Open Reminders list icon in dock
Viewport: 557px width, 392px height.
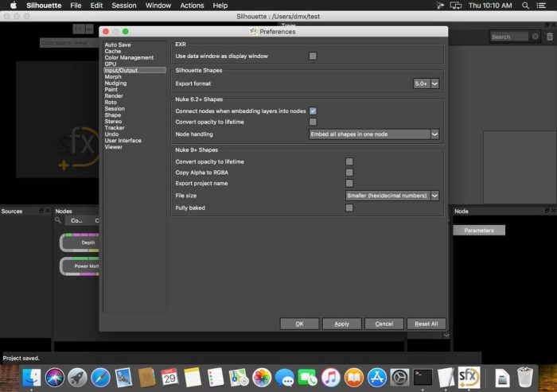coord(216,378)
